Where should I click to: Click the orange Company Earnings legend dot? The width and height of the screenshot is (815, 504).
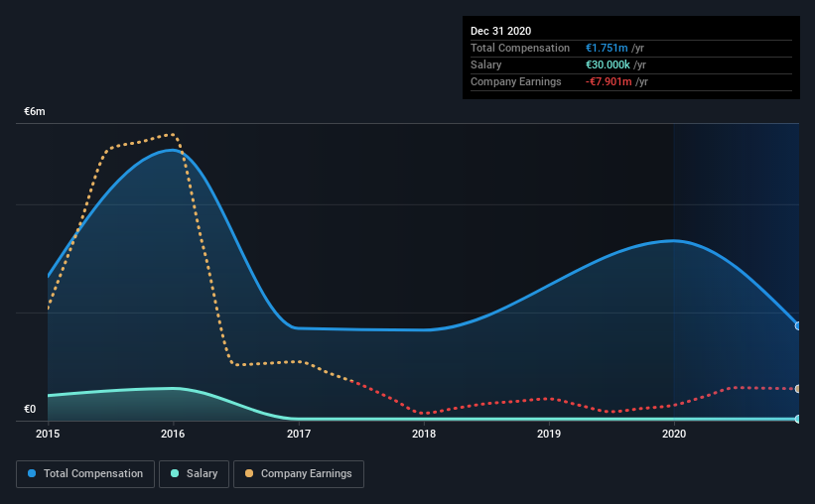tap(249, 473)
